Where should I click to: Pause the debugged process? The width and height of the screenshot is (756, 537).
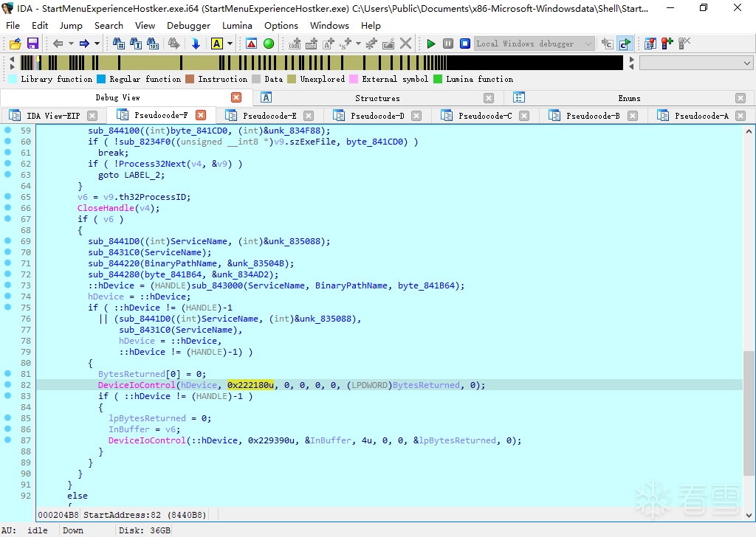[x=448, y=44]
